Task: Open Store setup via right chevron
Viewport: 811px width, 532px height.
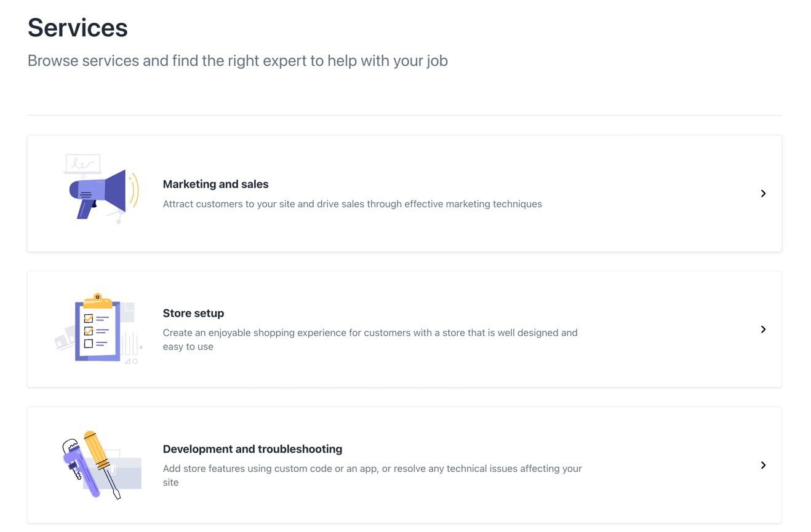Action: pyautogui.click(x=763, y=330)
